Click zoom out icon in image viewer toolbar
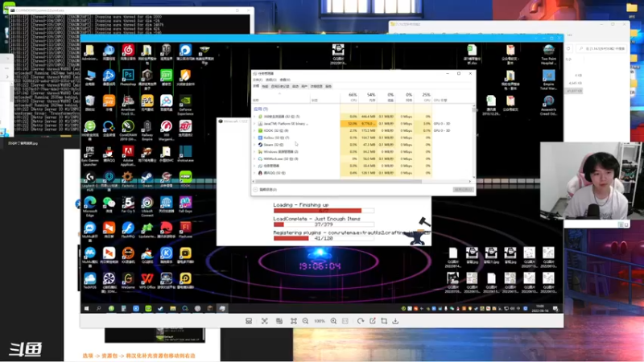Screen dimensions: 644x362 305,321
